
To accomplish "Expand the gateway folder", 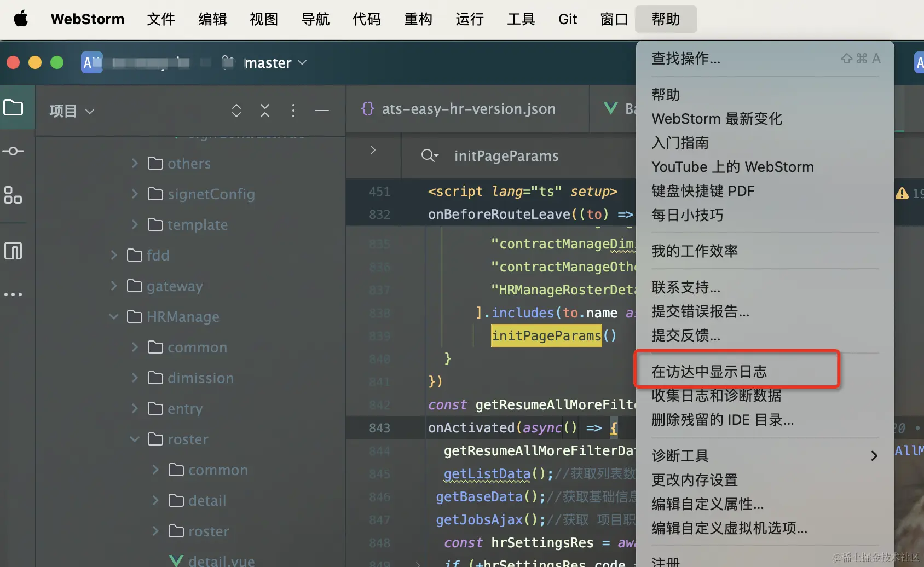I will coord(114,286).
